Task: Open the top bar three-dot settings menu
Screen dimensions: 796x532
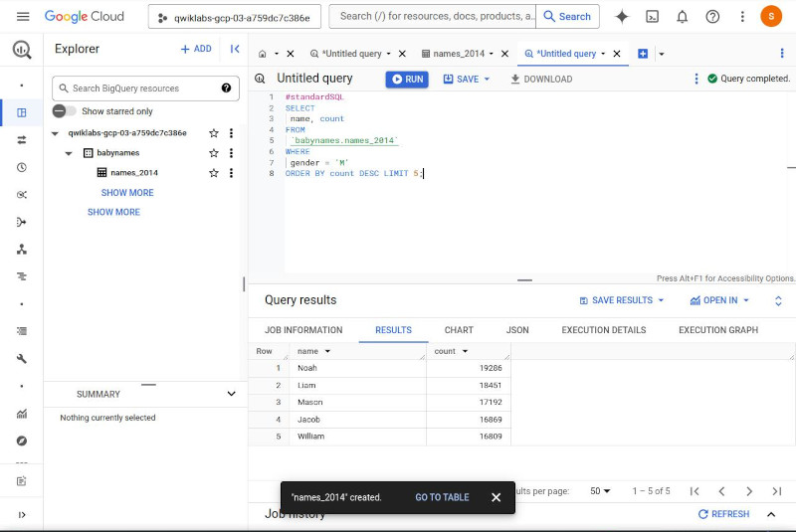Action: point(742,17)
